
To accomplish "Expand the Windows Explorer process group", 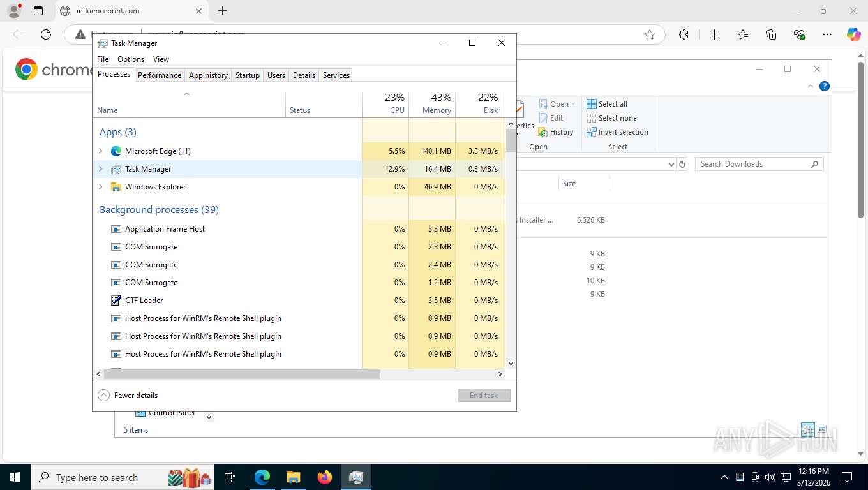I will [x=100, y=187].
